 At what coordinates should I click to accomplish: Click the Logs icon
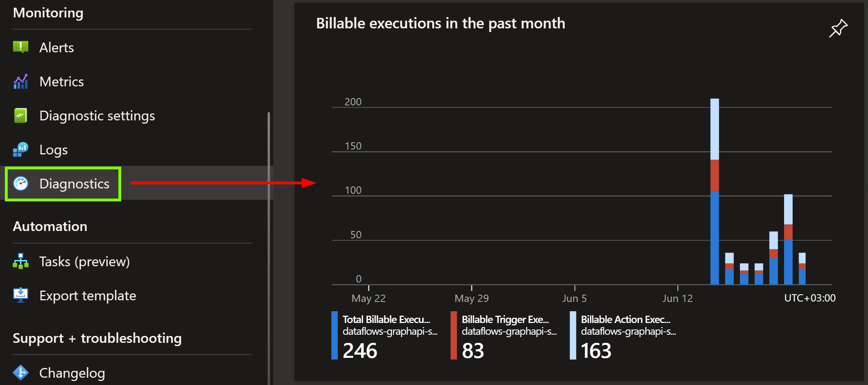(21, 150)
